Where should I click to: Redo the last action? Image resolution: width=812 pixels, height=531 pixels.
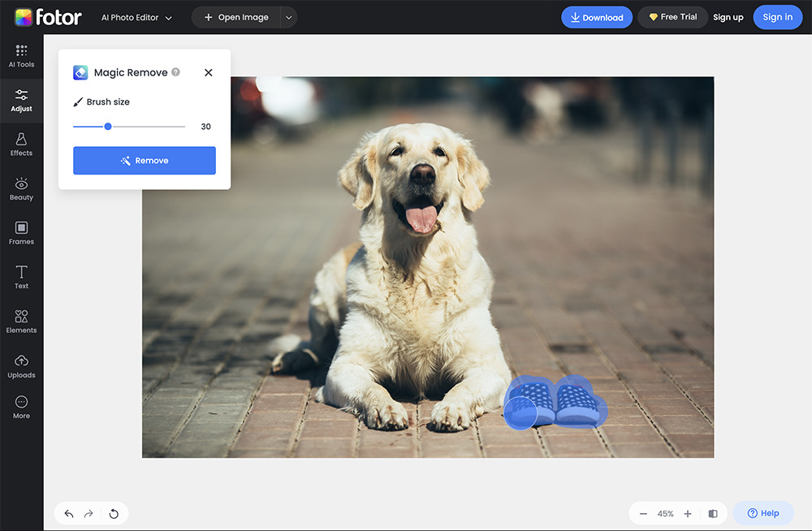click(89, 513)
